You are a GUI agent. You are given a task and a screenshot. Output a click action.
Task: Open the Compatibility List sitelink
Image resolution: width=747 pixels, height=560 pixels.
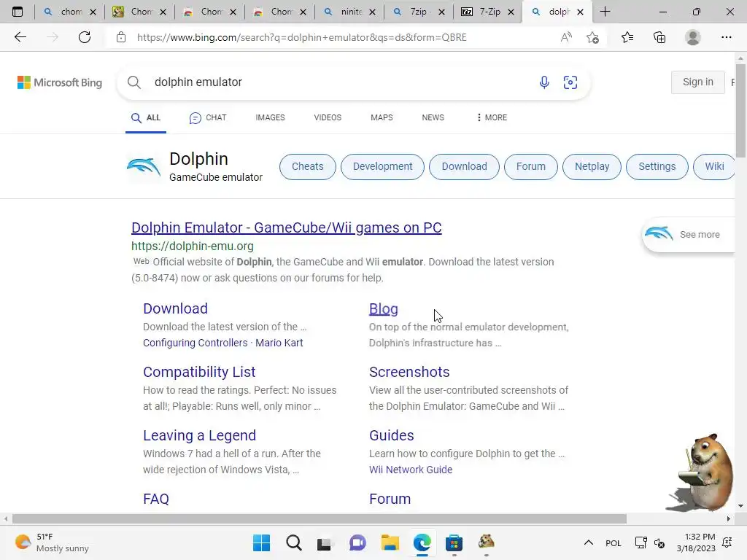point(199,372)
